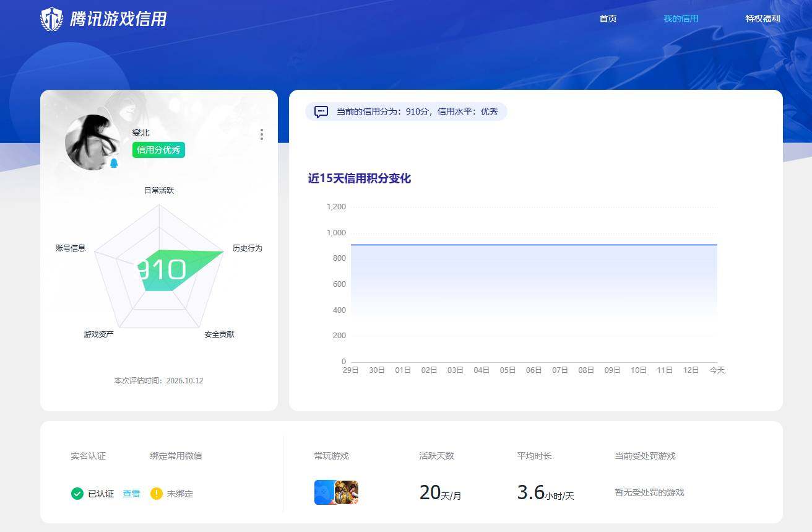Click the user avatar picture
812x532 pixels.
pyautogui.click(x=93, y=142)
